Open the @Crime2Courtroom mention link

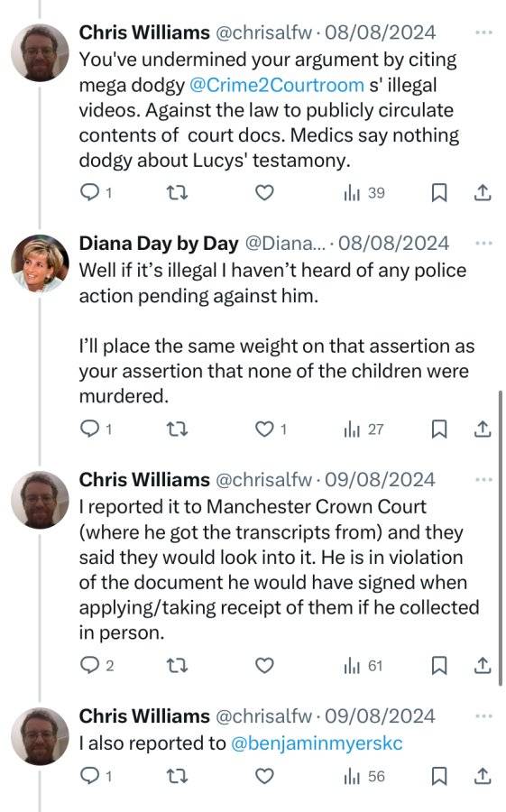point(277,85)
